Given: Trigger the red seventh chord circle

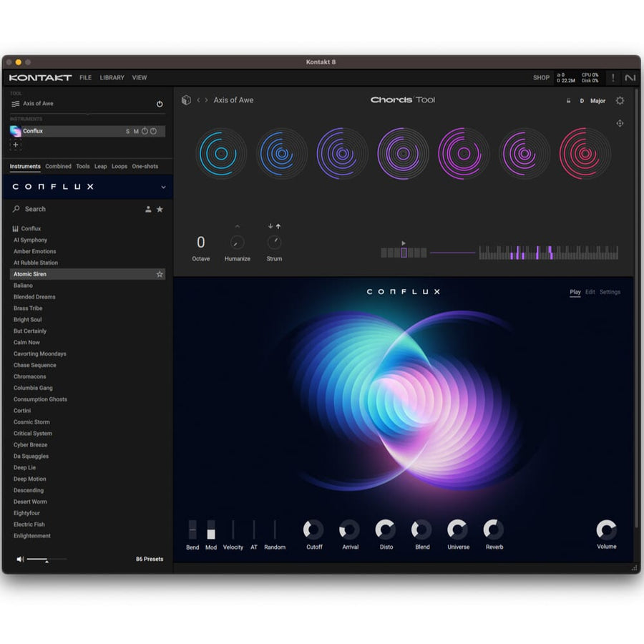Looking at the screenshot, I should coord(585,154).
